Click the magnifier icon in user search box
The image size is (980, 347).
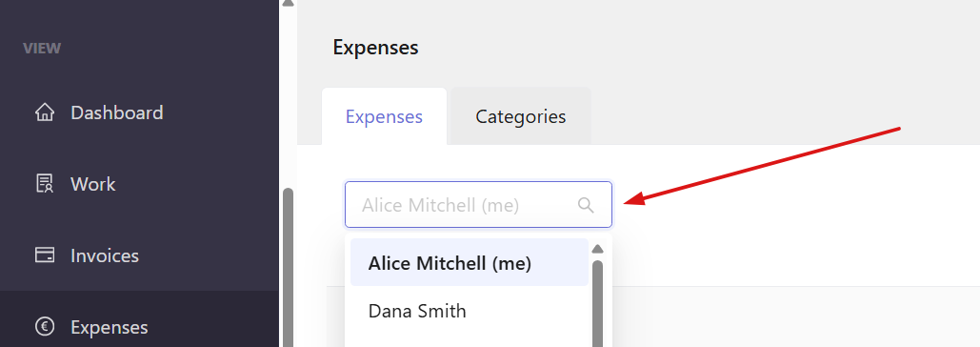[586, 205]
